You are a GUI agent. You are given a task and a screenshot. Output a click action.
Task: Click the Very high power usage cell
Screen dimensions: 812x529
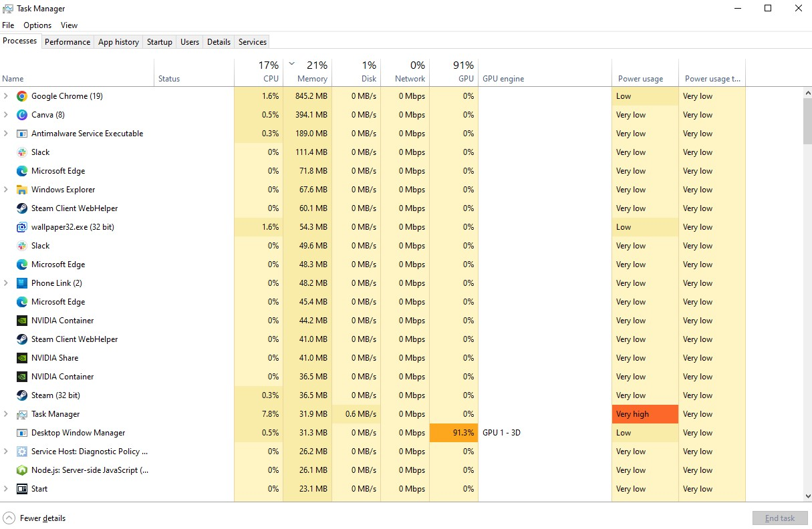tap(645, 414)
